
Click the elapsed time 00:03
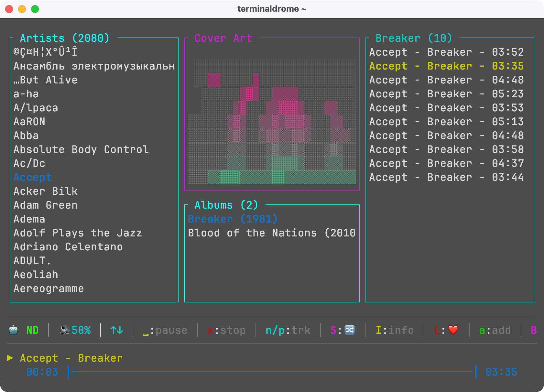42,372
